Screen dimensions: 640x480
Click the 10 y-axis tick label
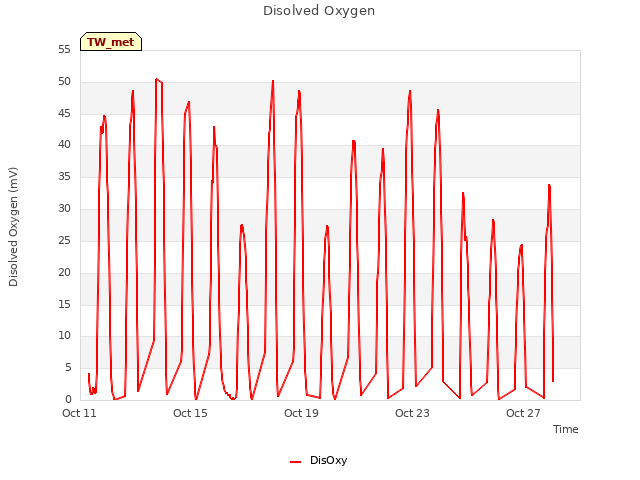(64, 336)
